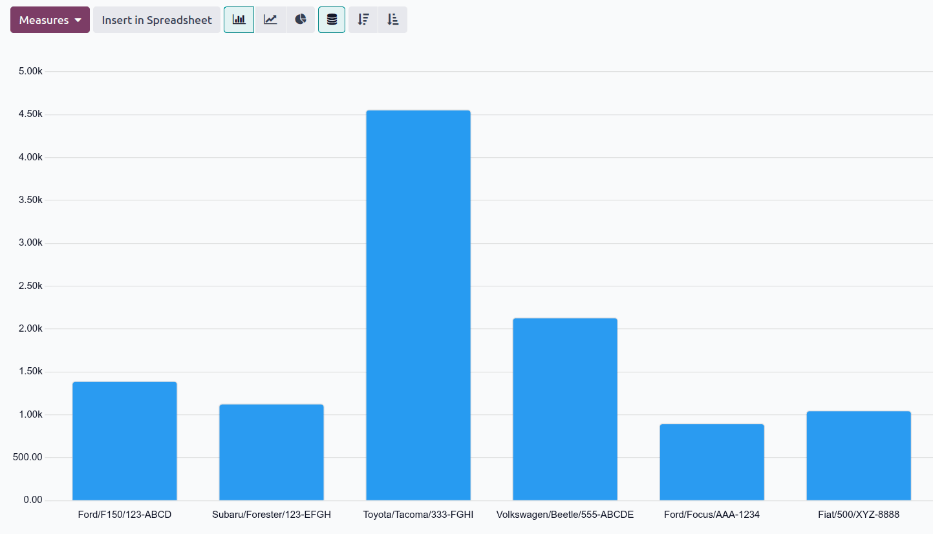The height and width of the screenshot is (534, 933).
Task: Switch to bar chart view
Action: click(x=239, y=20)
